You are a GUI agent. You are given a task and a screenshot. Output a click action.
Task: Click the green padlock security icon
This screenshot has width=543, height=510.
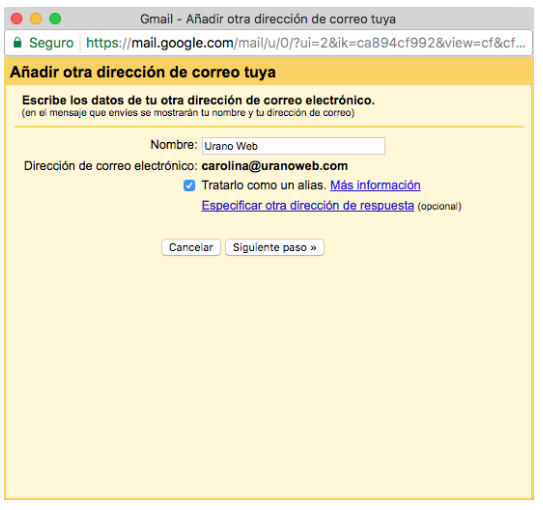click(17, 43)
